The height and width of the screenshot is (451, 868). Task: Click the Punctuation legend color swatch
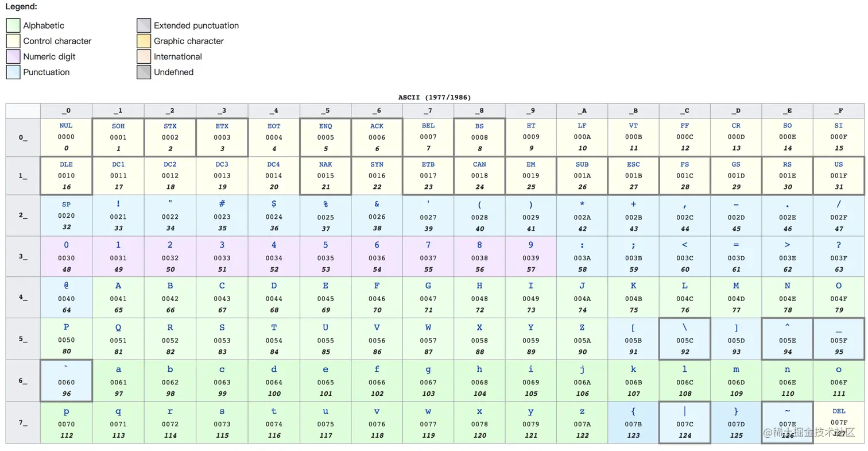point(13,72)
